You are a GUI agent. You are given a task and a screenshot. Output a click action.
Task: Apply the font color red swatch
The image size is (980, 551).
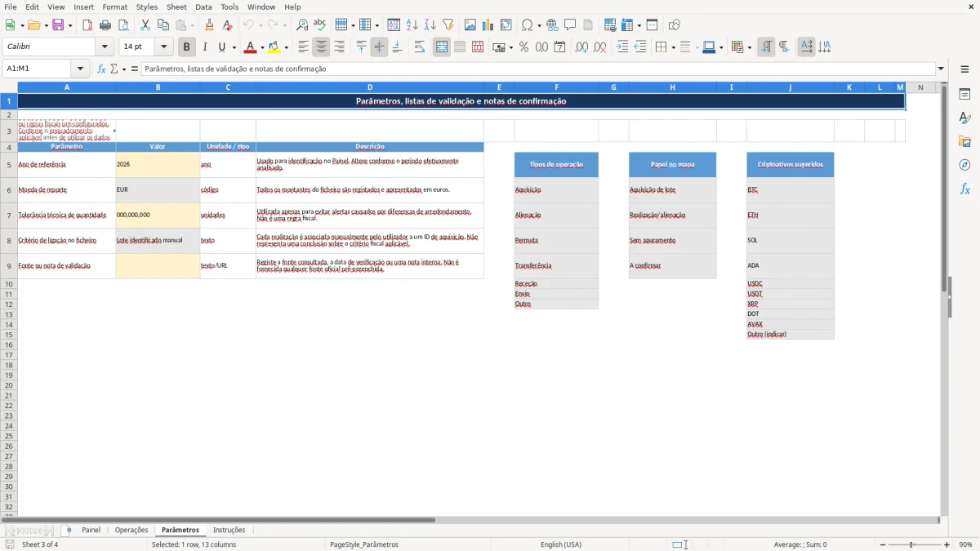point(251,47)
